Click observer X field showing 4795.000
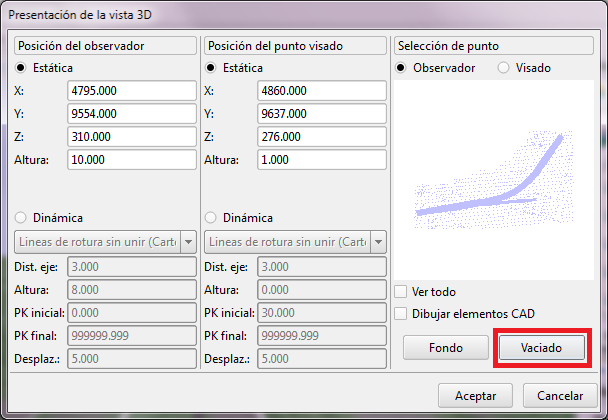This screenshot has width=608, height=420. (132, 91)
